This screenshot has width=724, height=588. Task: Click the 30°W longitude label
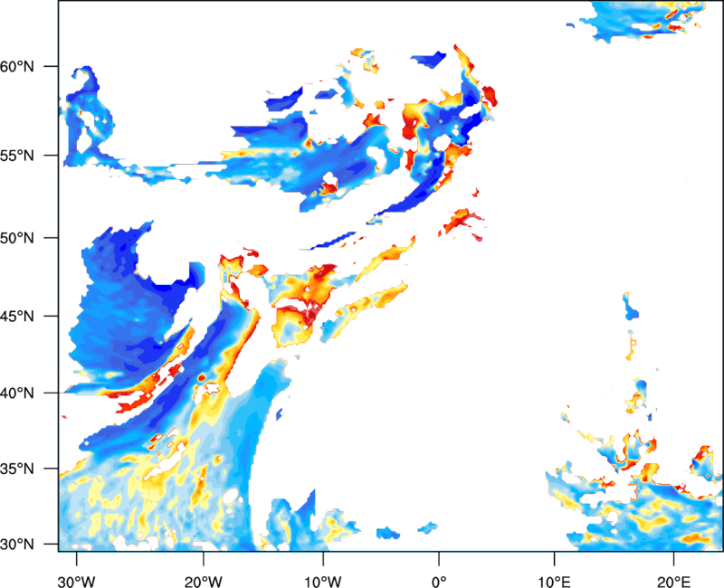77,582
